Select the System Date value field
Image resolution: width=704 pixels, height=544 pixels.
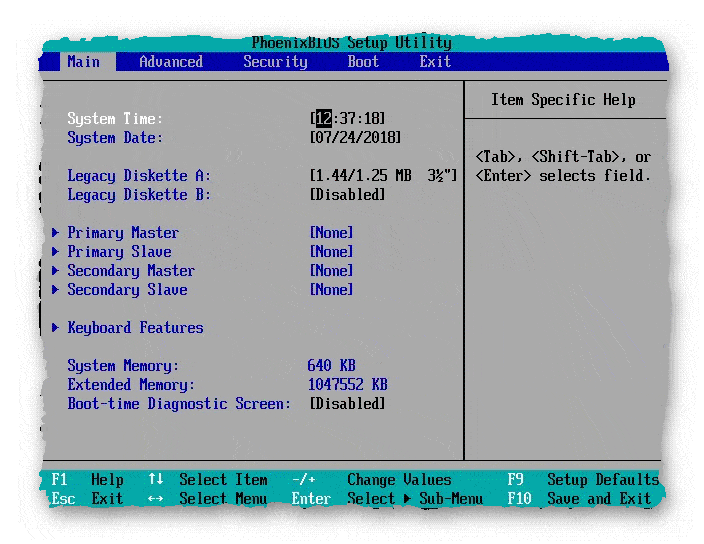coord(355,137)
